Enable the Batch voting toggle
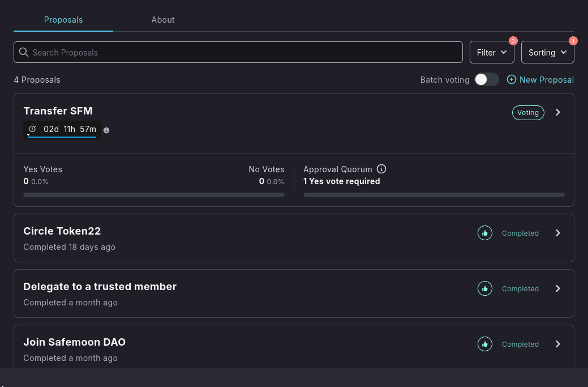This screenshot has width=588, height=387. coord(487,79)
